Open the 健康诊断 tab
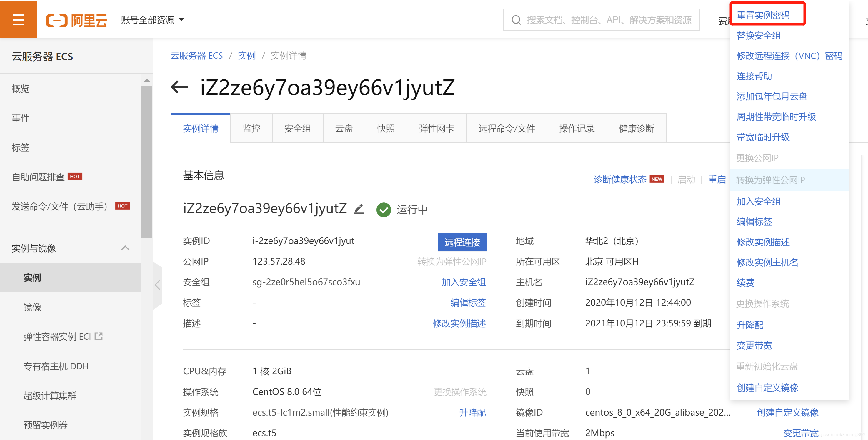Viewport: 868px width, 440px height. (636, 128)
